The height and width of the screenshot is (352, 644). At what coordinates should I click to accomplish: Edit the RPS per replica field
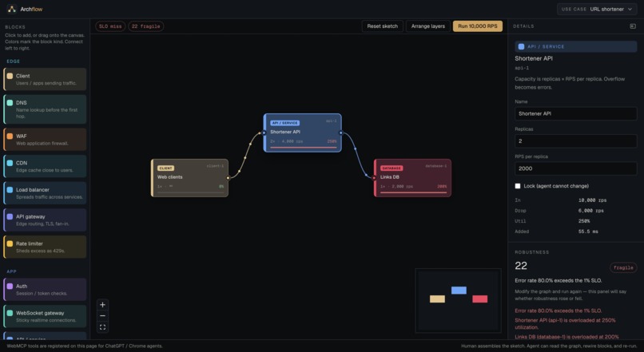[x=575, y=168]
